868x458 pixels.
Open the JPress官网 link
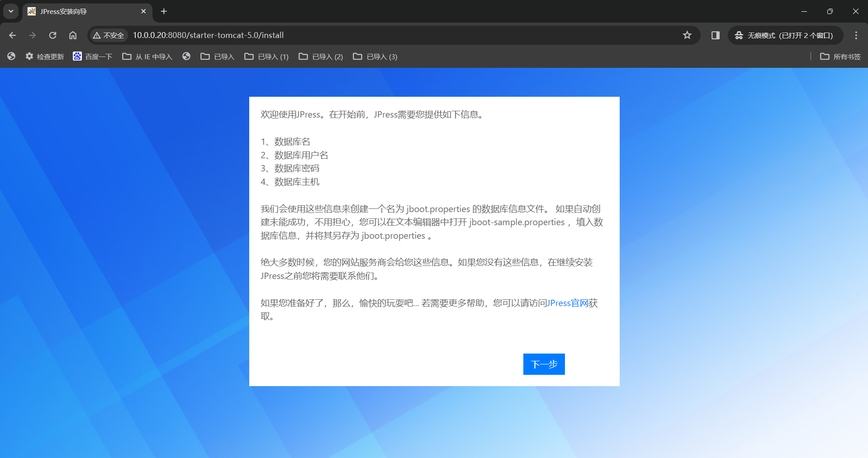click(568, 303)
